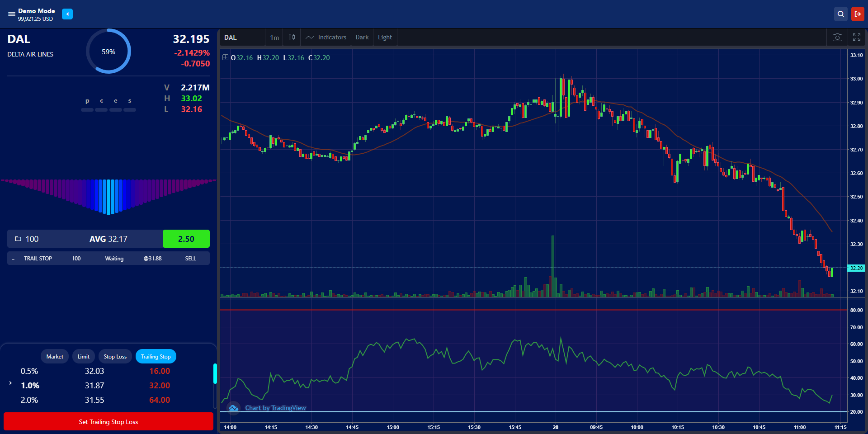Image resolution: width=868 pixels, height=434 pixels.
Task: Open the search magnifier icon
Action: click(841, 14)
